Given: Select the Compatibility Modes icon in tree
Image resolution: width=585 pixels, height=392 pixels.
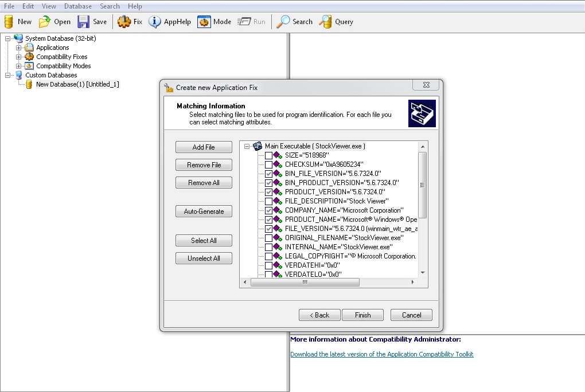Looking at the screenshot, I should (x=29, y=66).
